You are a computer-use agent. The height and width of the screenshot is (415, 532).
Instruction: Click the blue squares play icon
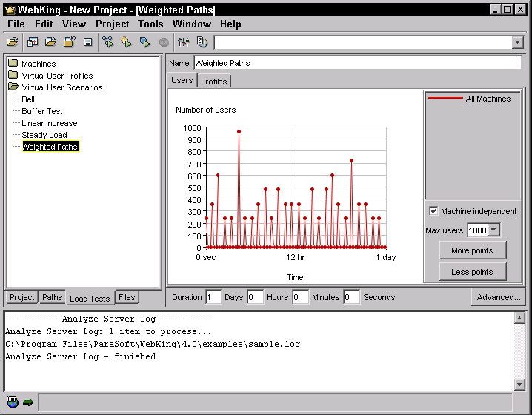(145, 42)
